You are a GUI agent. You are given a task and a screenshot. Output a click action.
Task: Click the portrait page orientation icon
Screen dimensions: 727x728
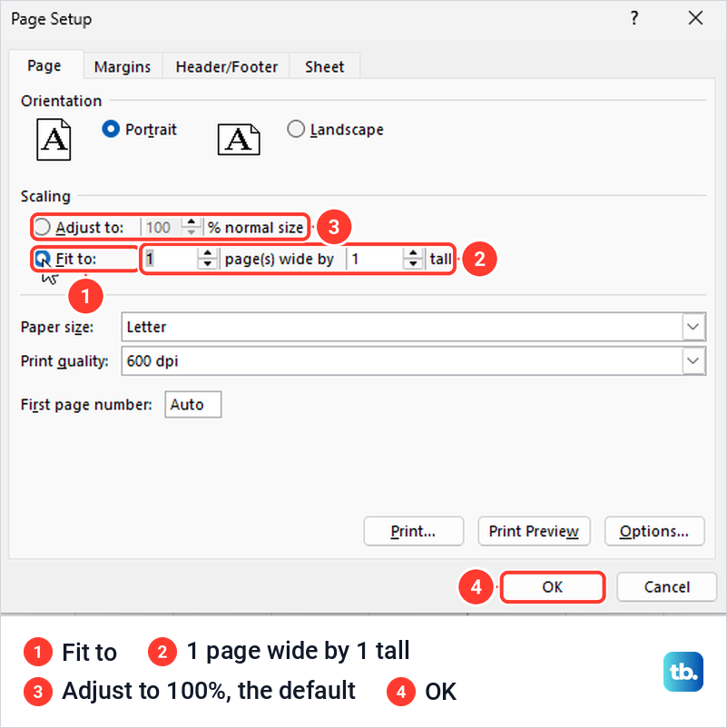click(x=54, y=139)
